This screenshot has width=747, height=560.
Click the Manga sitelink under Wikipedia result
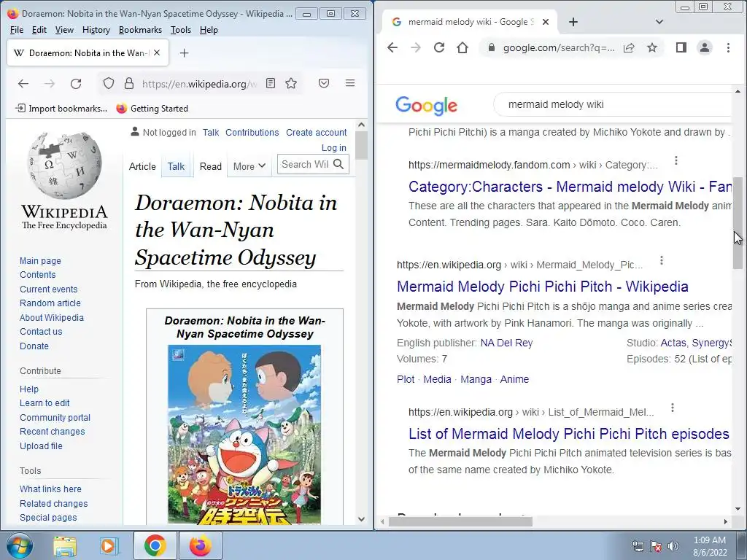coord(476,379)
